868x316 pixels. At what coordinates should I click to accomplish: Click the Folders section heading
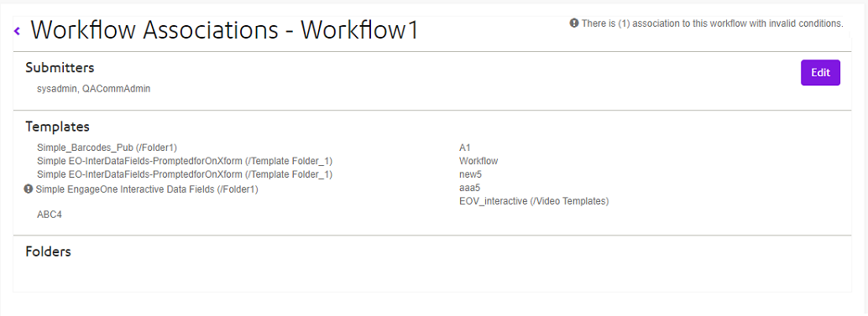pyautogui.click(x=48, y=251)
